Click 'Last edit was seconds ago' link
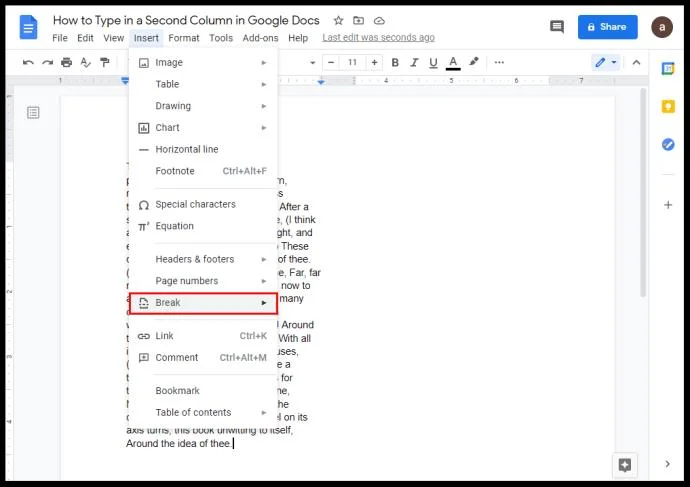This screenshot has height=487, width=690. point(378,37)
